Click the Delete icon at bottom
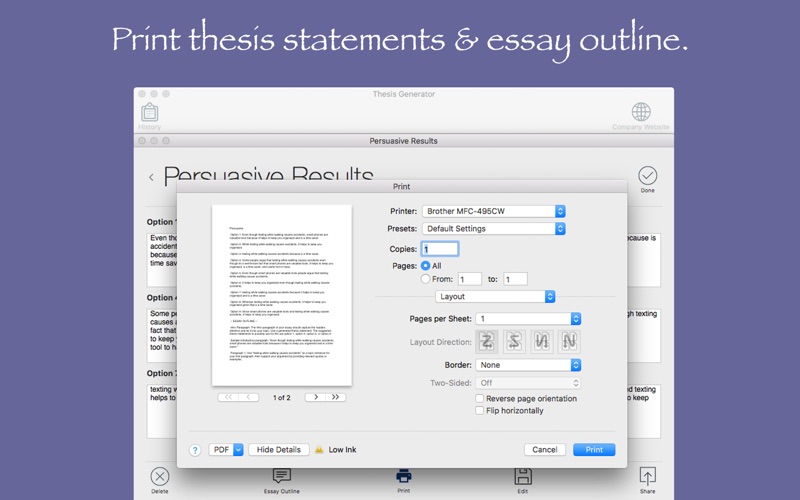 click(159, 477)
